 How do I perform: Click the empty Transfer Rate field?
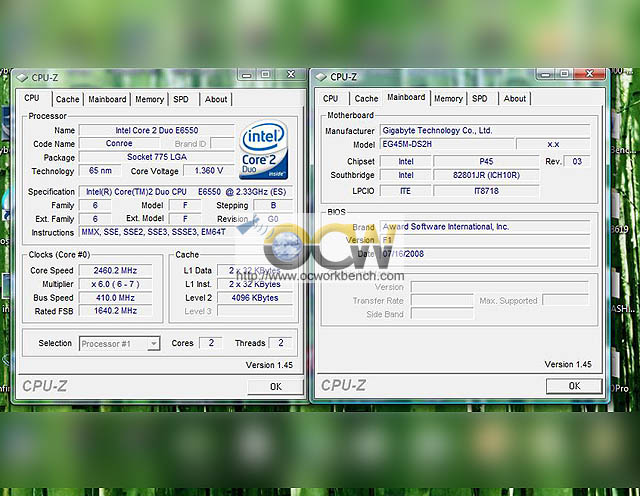point(442,300)
